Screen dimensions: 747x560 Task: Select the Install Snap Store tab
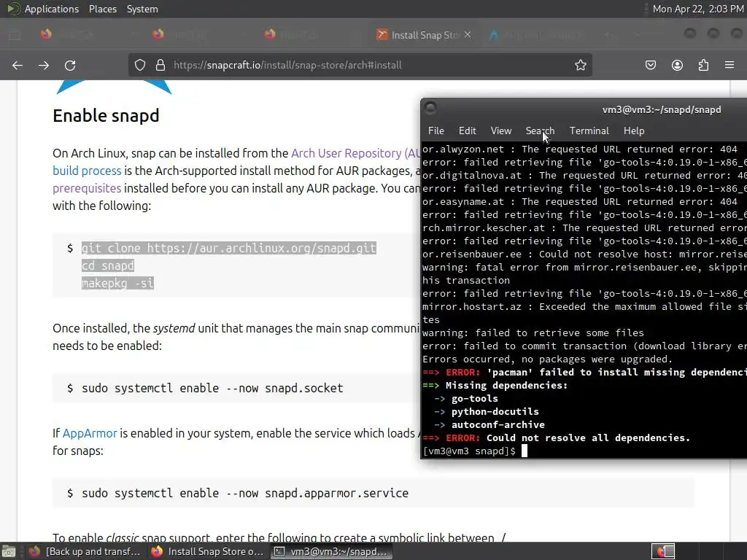(x=424, y=35)
